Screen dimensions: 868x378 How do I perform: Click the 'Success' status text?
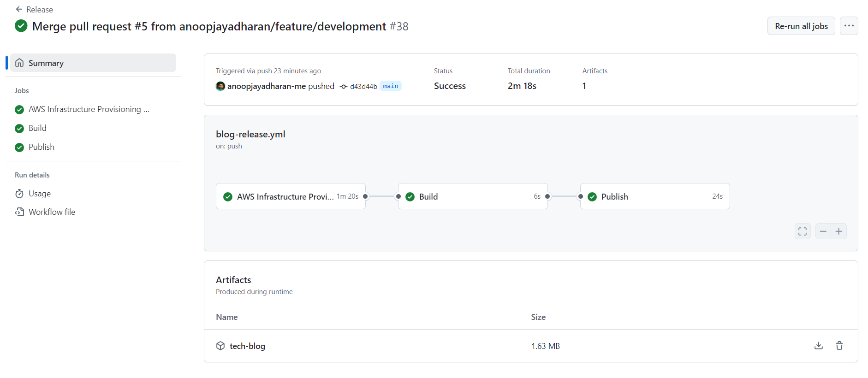pyautogui.click(x=450, y=86)
